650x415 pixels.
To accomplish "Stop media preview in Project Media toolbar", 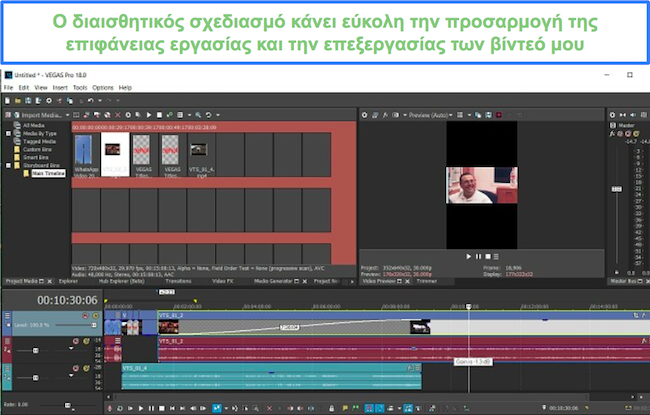I will pos(159,115).
